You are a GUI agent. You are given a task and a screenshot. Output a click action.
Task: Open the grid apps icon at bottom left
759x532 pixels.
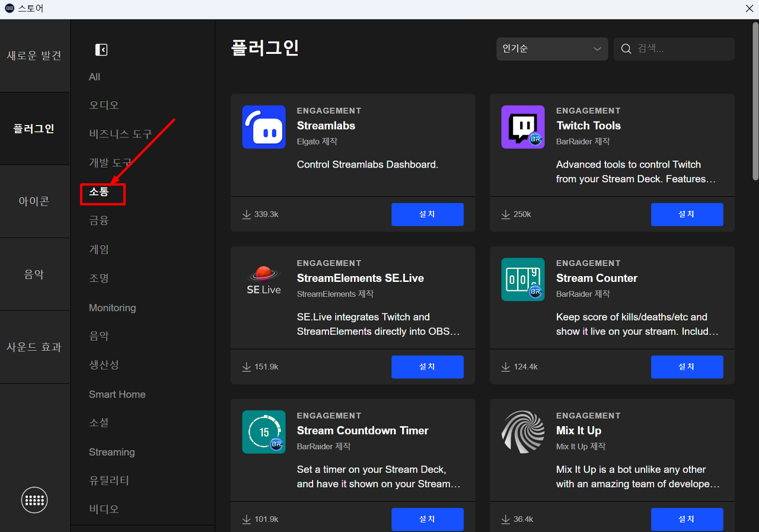click(x=34, y=500)
